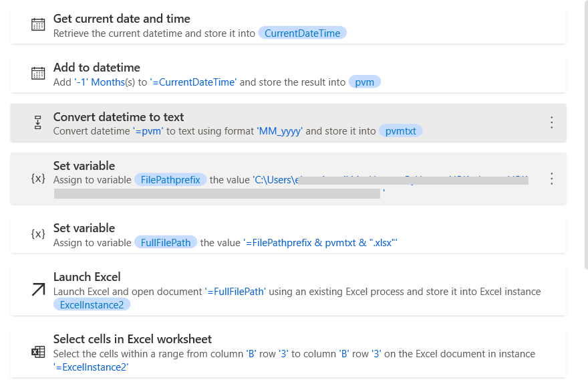588x382 pixels.
Task: Click the FullFilePath variable pill
Action: point(166,242)
